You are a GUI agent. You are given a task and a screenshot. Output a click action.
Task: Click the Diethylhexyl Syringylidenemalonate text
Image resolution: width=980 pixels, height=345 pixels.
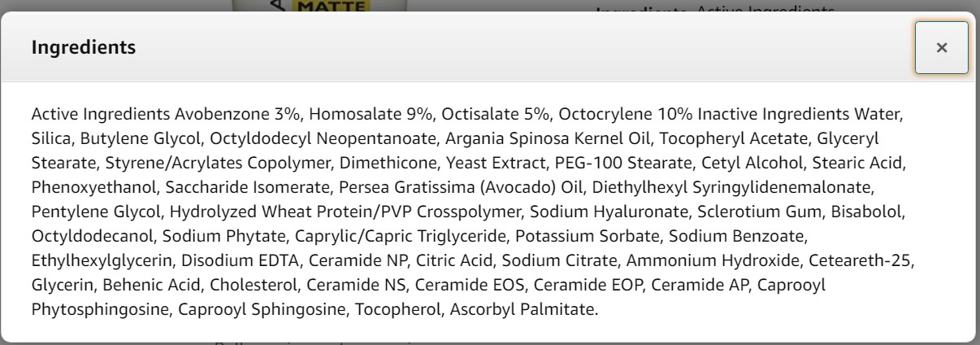tap(731, 186)
